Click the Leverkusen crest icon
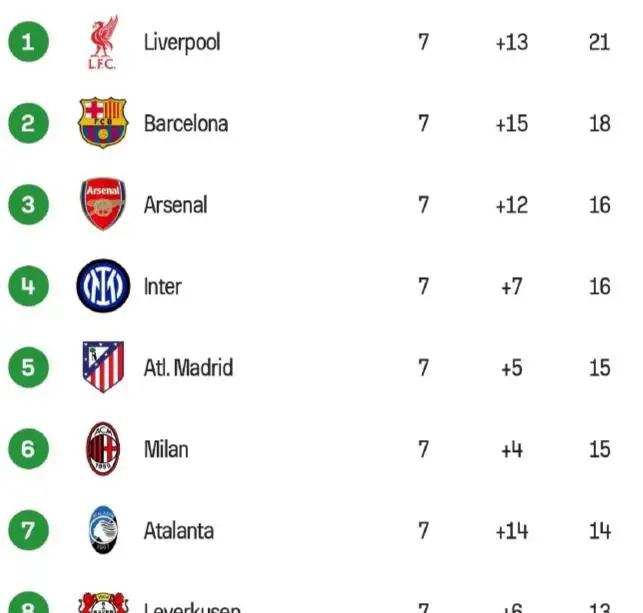This screenshot has height=613, width=643. [102, 603]
